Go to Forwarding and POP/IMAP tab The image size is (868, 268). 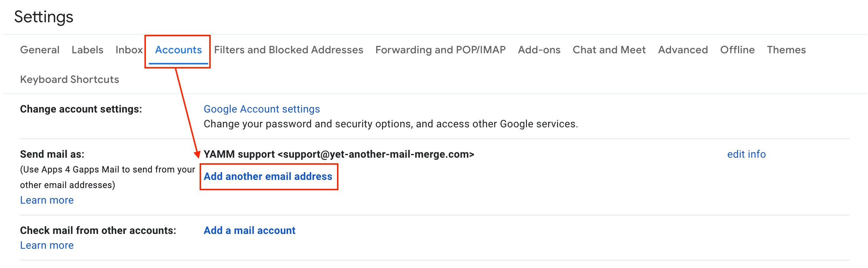440,50
